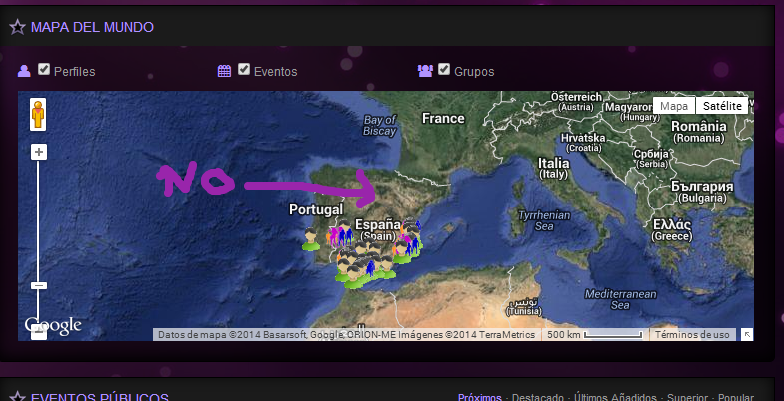Toggle the Perfiles checkbox
This screenshot has width=784, height=401.
(x=44, y=70)
